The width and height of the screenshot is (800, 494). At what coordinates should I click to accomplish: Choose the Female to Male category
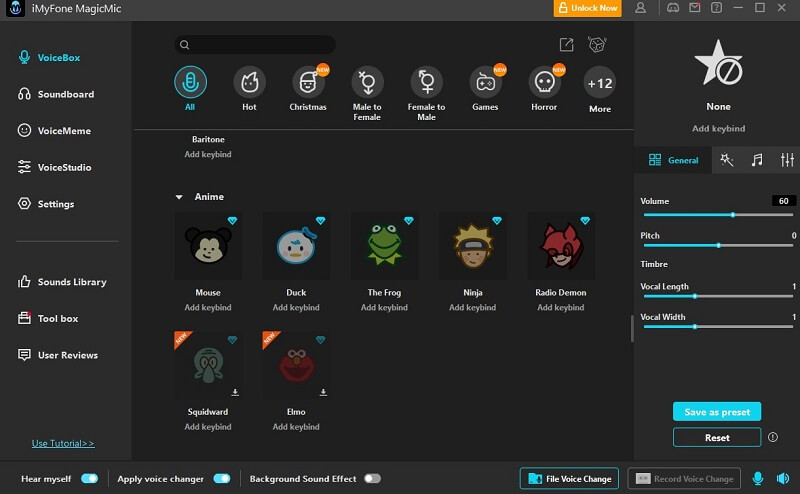[427, 82]
